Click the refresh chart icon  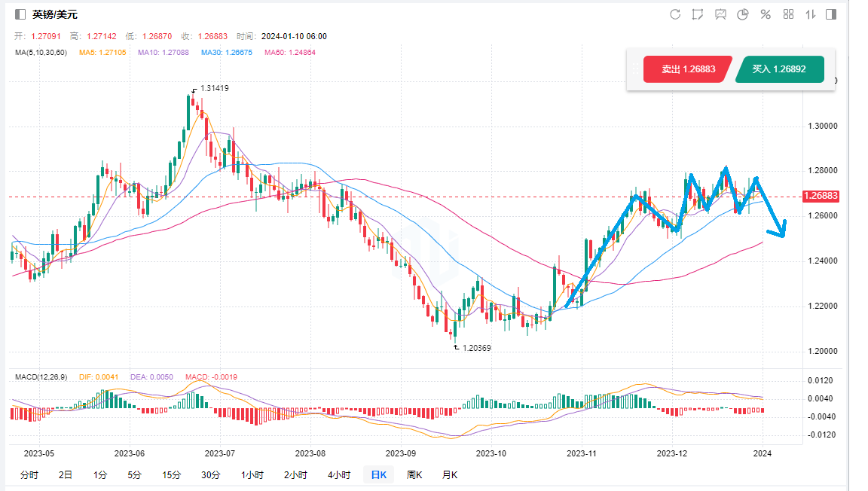(675, 14)
